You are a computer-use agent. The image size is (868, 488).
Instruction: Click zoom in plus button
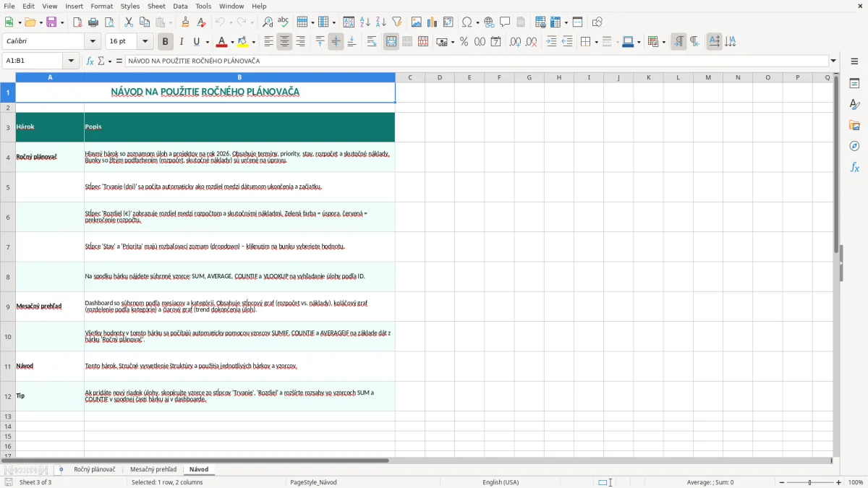pyautogui.click(x=839, y=482)
